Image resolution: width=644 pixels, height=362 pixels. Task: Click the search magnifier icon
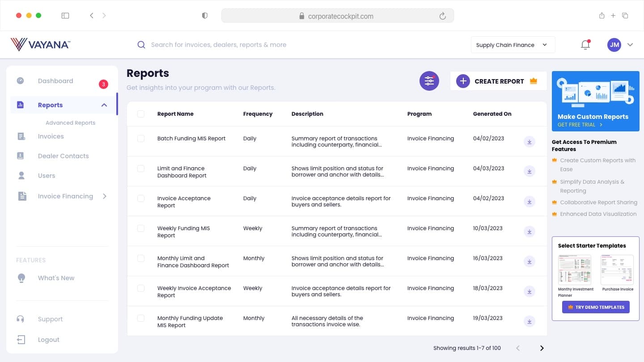click(141, 45)
